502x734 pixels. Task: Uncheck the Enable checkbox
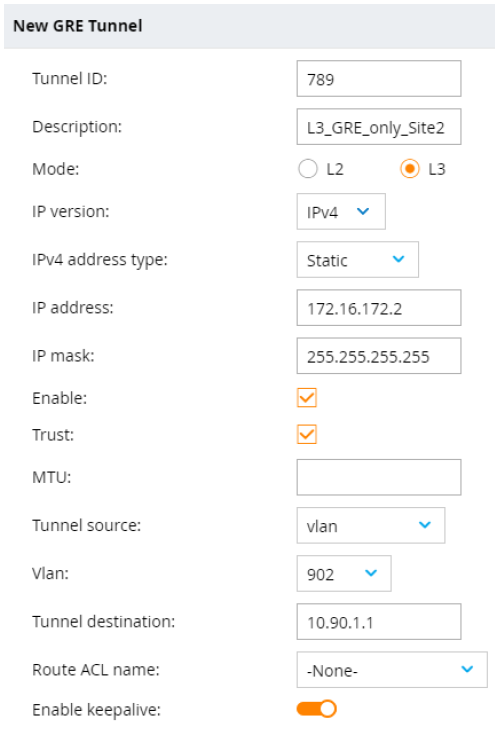tap(307, 398)
